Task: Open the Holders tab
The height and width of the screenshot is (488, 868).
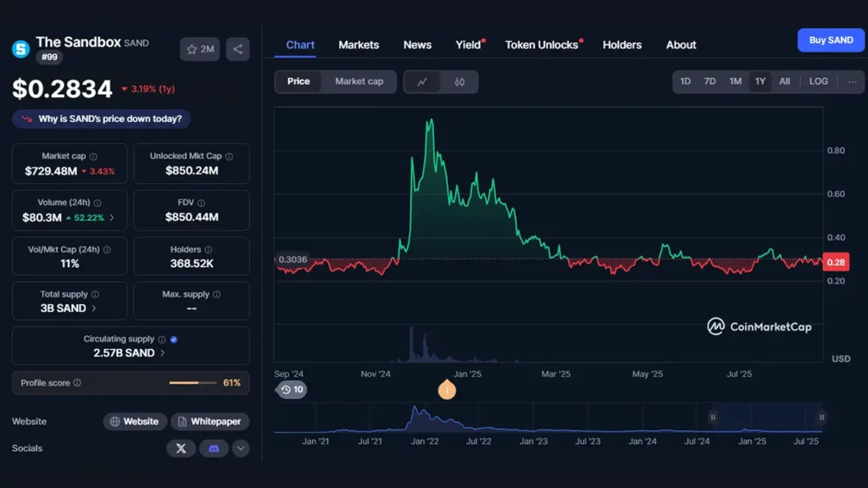Action: pyautogui.click(x=622, y=45)
